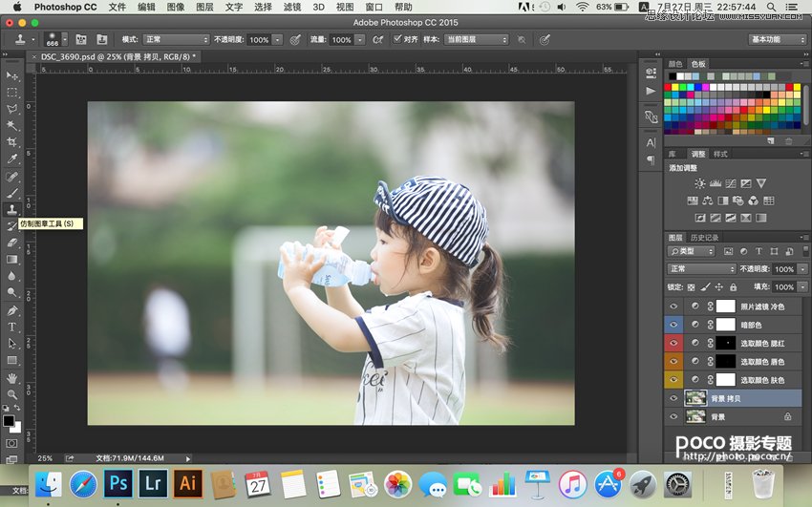
Task: Select the Blur tool
Action: 11,276
